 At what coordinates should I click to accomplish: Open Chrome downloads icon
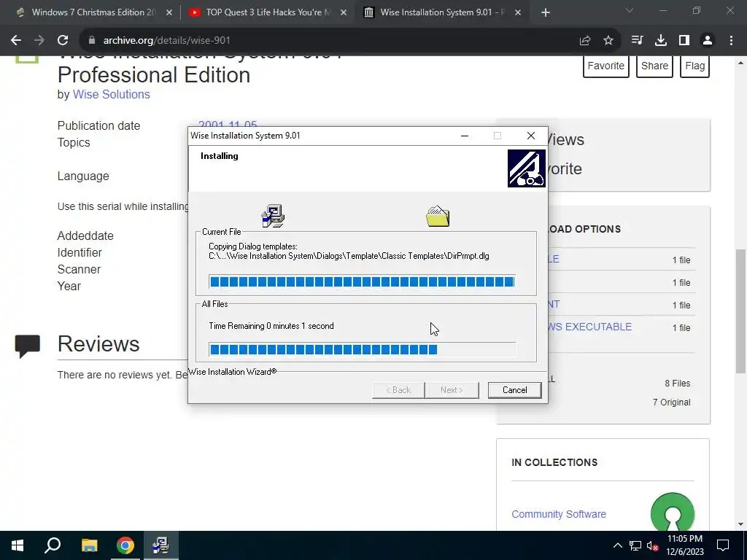click(x=661, y=41)
